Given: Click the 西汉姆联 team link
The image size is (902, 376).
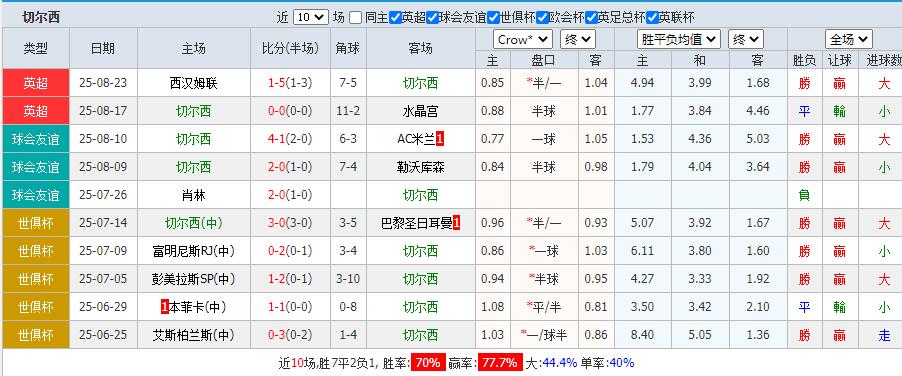Looking at the screenshot, I should click(194, 83).
